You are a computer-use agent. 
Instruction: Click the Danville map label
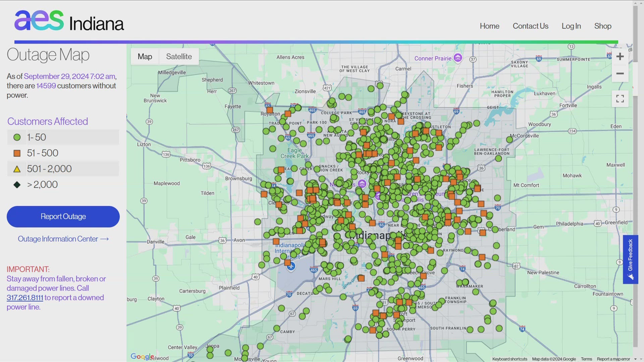156,242
